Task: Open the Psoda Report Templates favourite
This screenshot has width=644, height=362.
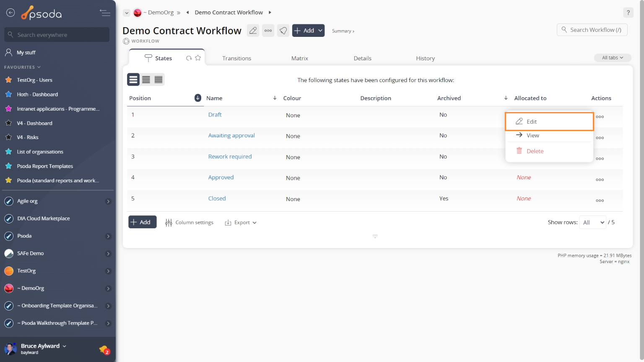Action: point(45,166)
